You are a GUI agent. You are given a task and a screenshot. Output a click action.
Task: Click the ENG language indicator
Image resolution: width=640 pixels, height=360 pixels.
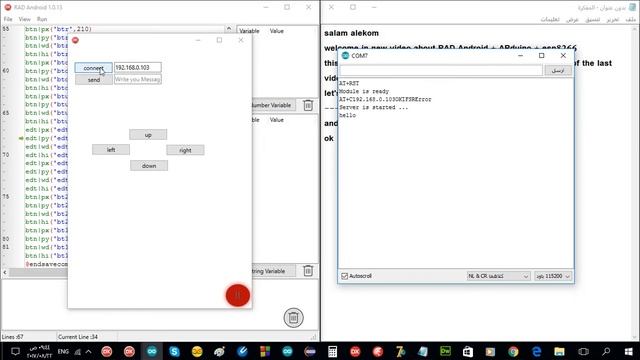tap(63, 351)
